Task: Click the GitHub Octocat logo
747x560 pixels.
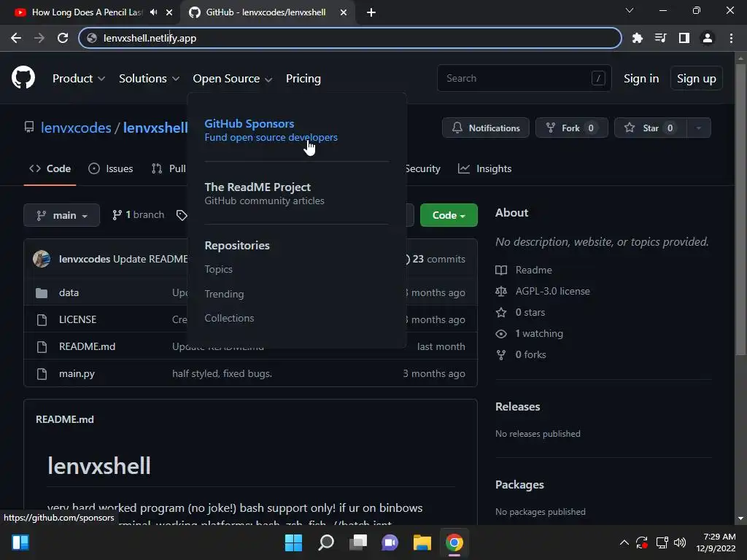Action: pyautogui.click(x=23, y=77)
